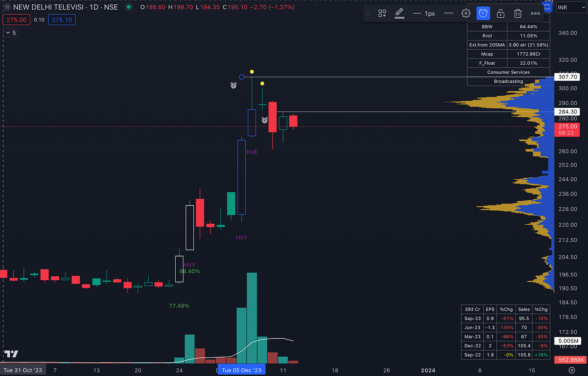The height and width of the screenshot is (376, 588).
Task: Click the green market status dot
Action: coord(128,7)
